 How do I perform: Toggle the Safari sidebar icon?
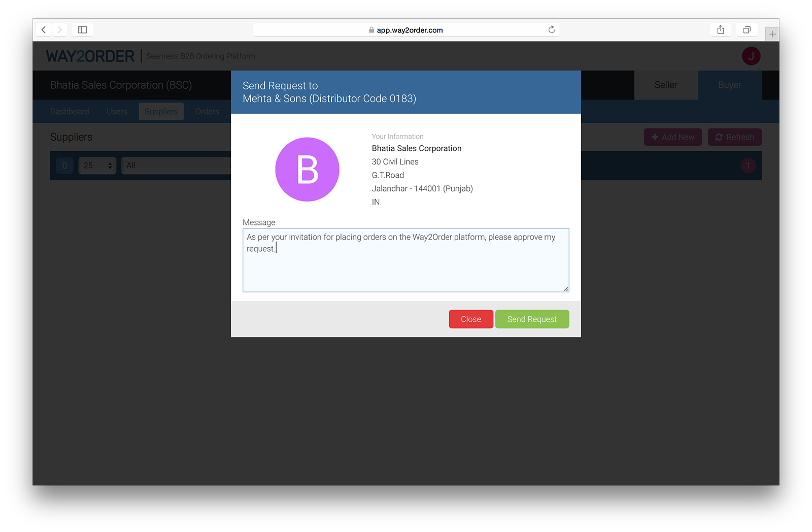tap(82, 30)
